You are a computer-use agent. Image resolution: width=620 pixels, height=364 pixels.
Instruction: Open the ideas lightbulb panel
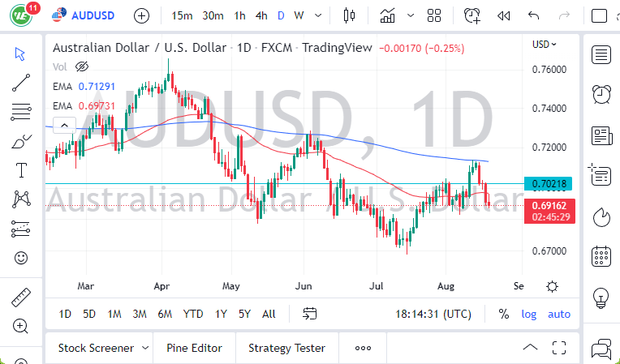pyautogui.click(x=601, y=297)
